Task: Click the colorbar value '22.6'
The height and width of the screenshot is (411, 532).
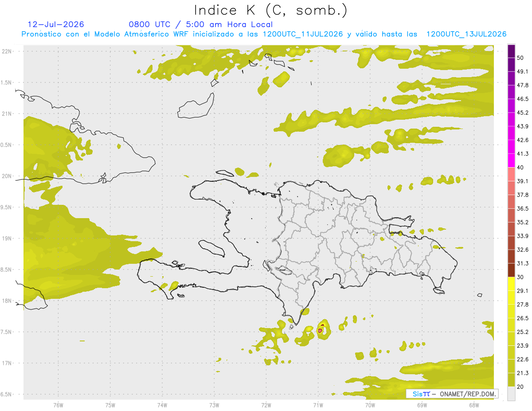Action: click(x=523, y=360)
